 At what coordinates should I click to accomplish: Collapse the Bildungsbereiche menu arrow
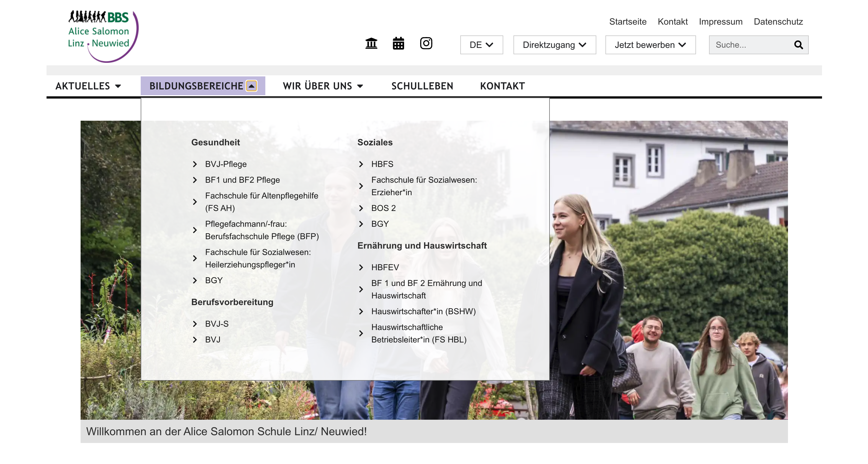click(x=251, y=86)
